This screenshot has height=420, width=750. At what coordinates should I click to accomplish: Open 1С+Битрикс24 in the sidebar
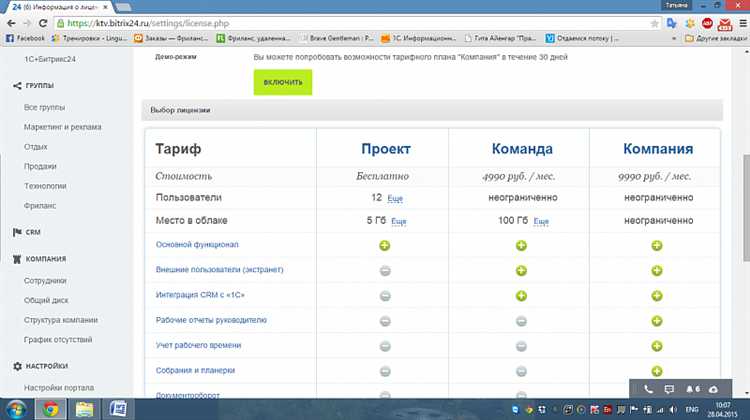coord(50,59)
